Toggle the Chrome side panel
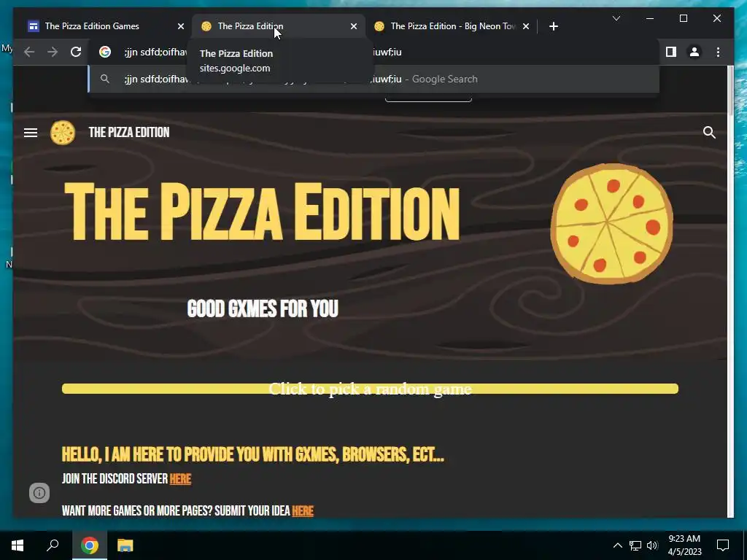747x560 pixels. tap(671, 52)
